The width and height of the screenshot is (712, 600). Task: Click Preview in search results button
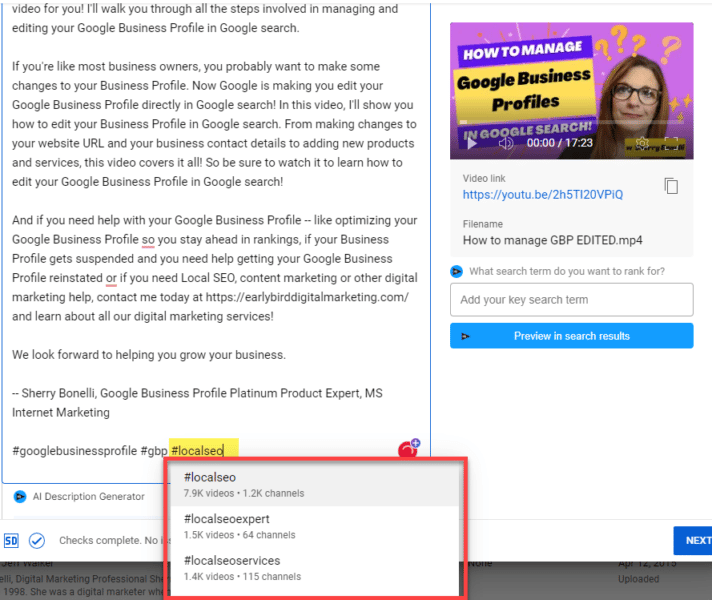[x=571, y=336]
